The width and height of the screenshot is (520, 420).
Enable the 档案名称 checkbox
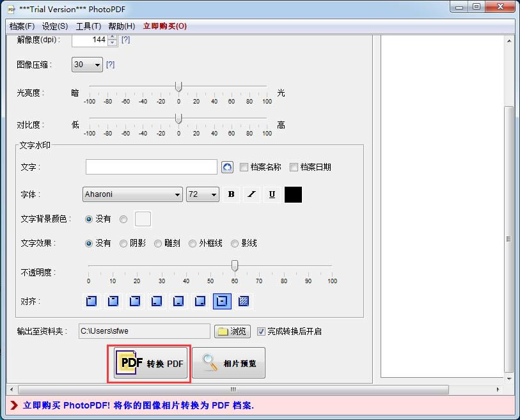click(x=244, y=167)
